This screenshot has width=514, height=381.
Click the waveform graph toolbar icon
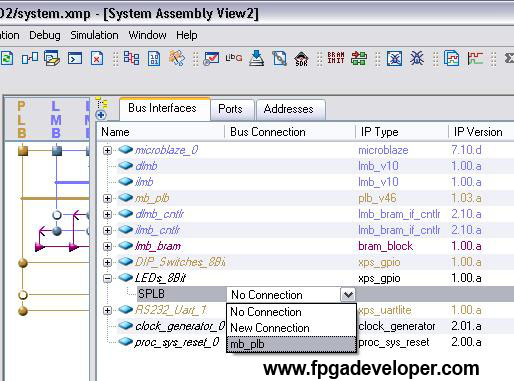pos(475,59)
